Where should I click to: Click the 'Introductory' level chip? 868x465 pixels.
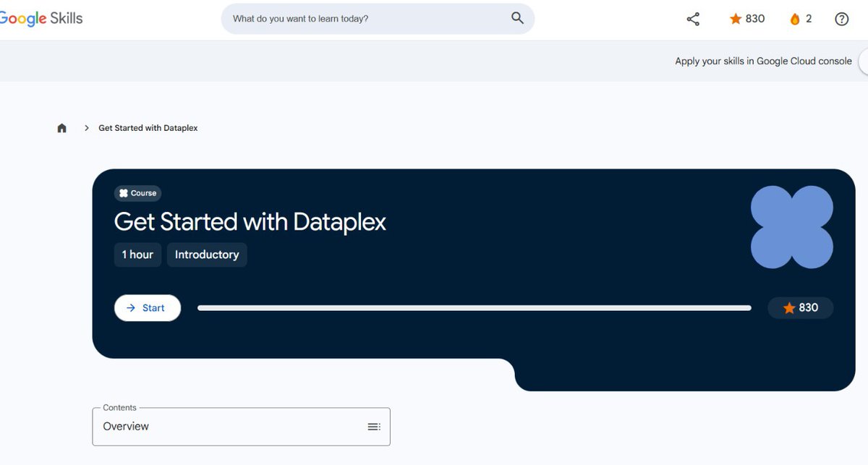point(207,255)
